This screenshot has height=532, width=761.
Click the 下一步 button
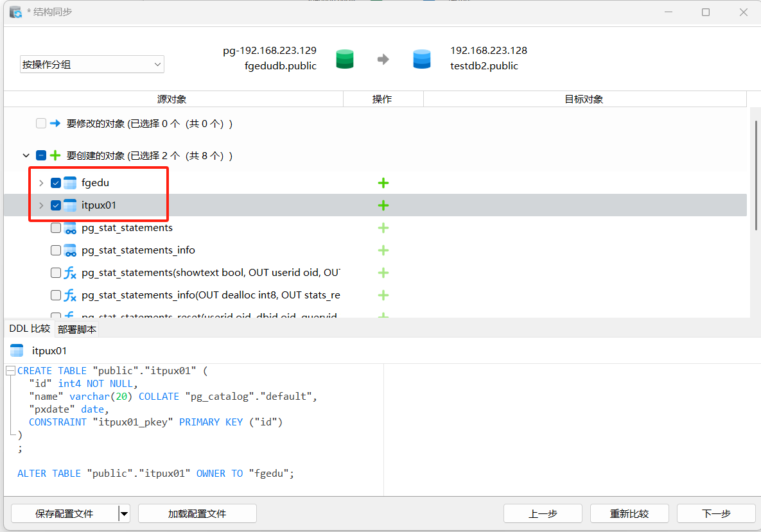tap(716, 513)
